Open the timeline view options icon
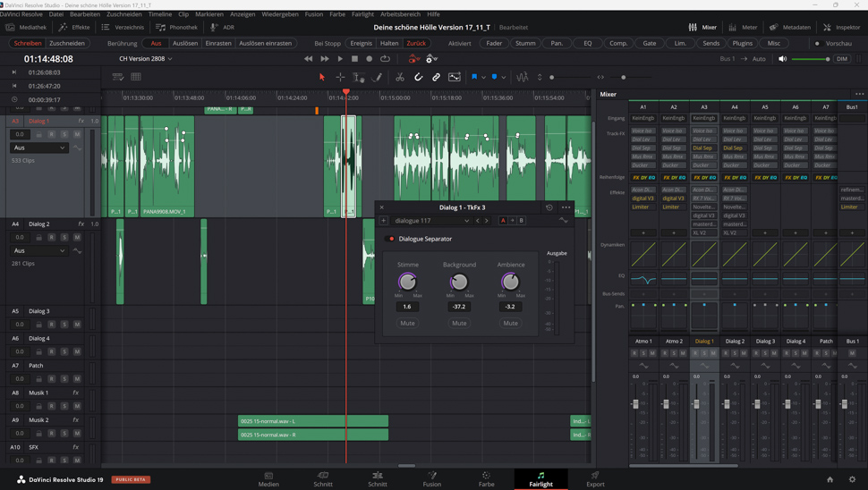 (x=118, y=77)
